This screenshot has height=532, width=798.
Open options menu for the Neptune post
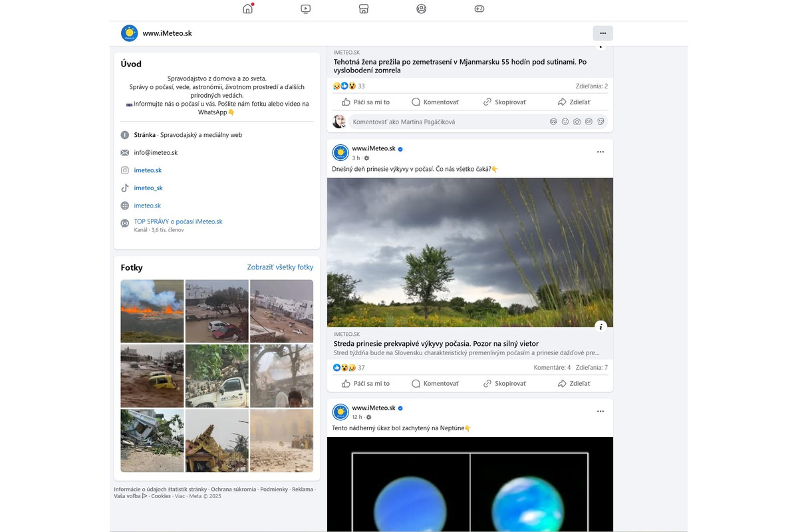[x=600, y=412]
